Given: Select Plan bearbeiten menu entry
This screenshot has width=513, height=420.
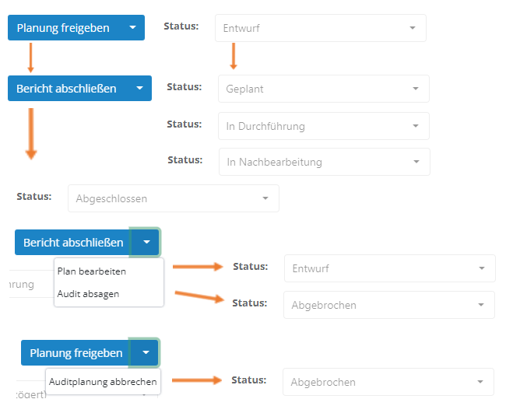Looking at the screenshot, I should [92, 271].
